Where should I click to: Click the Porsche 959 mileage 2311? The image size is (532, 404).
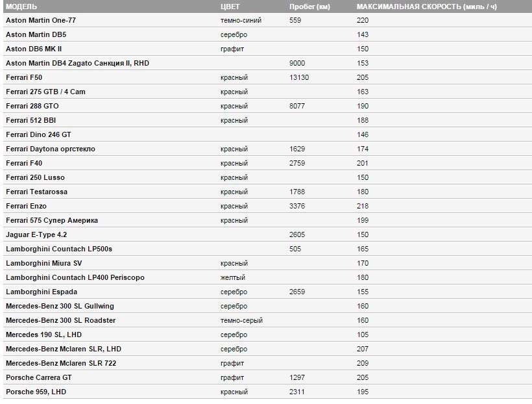pyautogui.click(x=297, y=392)
